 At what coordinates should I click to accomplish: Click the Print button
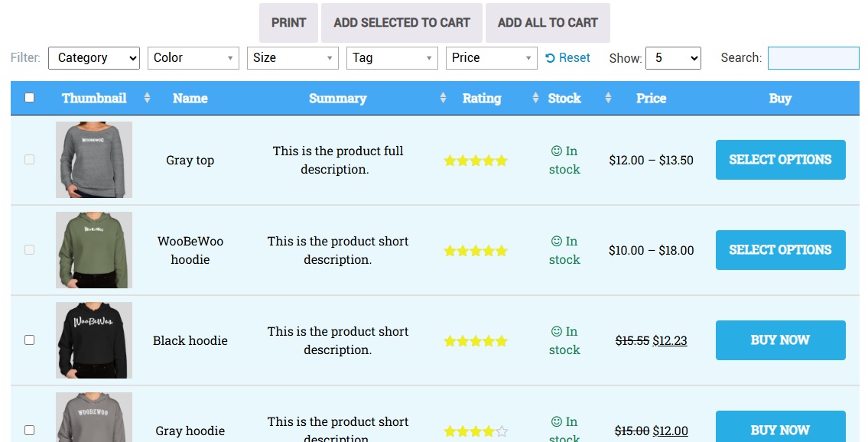click(x=288, y=23)
